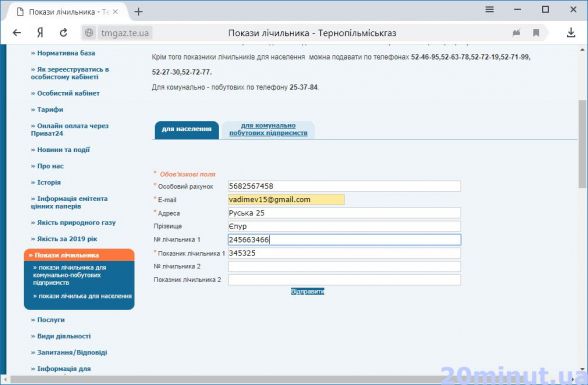Click the E-mail input field
588x385 pixels.
tap(286, 199)
